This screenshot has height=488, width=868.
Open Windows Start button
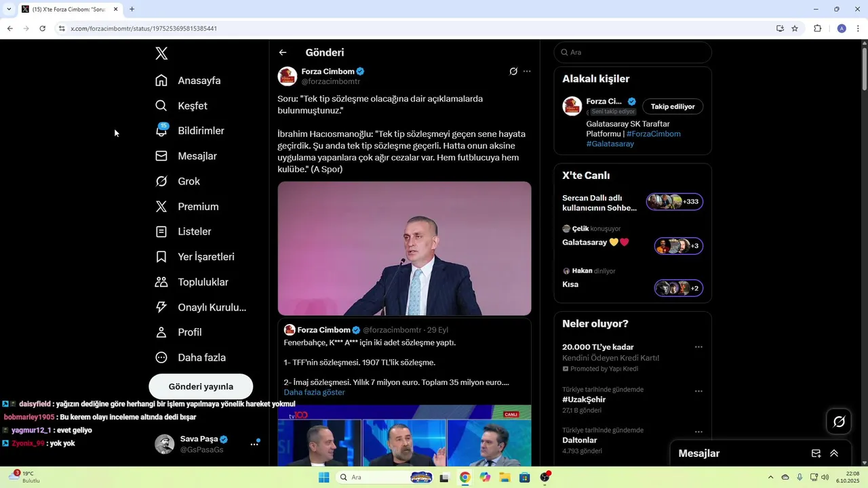coord(323,477)
